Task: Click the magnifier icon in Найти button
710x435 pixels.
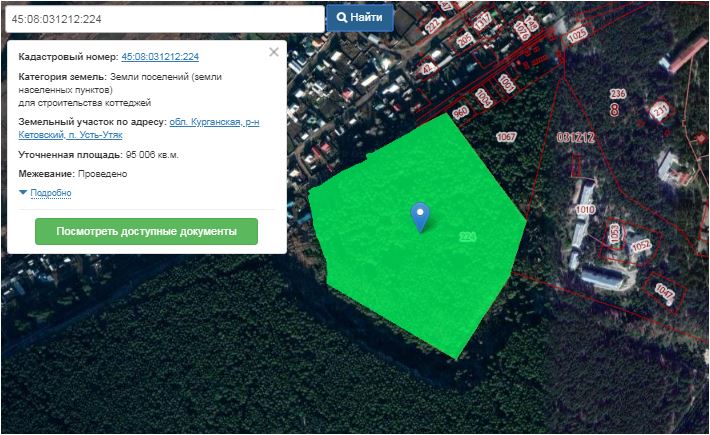Action: click(x=342, y=18)
